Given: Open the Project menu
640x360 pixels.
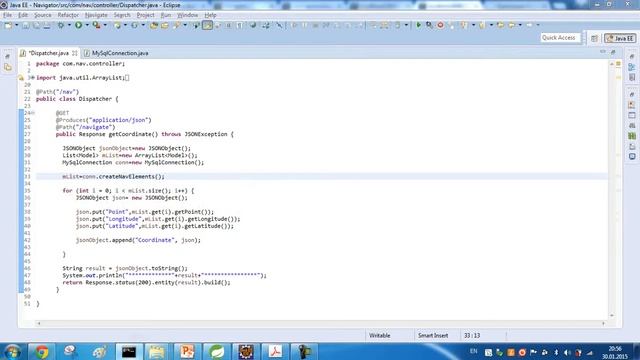Looking at the screenshot, I should (145, 15).
